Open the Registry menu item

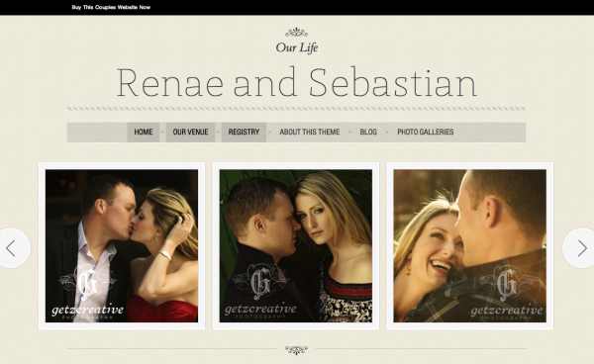click(244, 133)
